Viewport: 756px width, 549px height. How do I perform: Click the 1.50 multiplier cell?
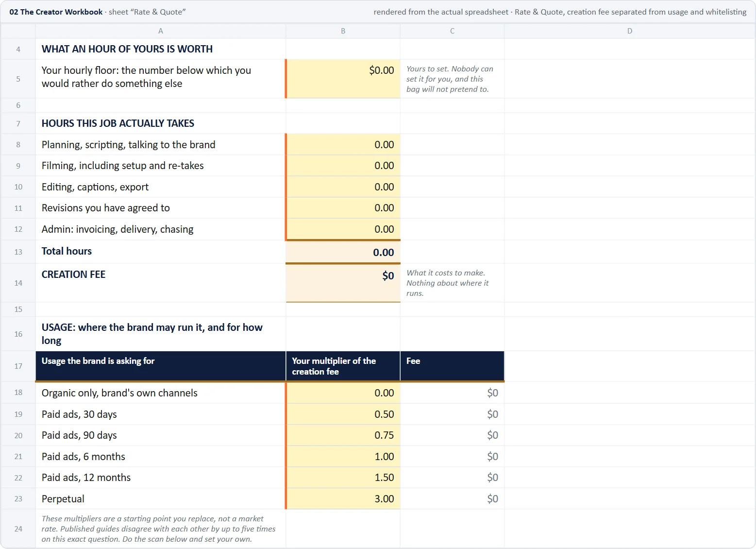point(343,478)
